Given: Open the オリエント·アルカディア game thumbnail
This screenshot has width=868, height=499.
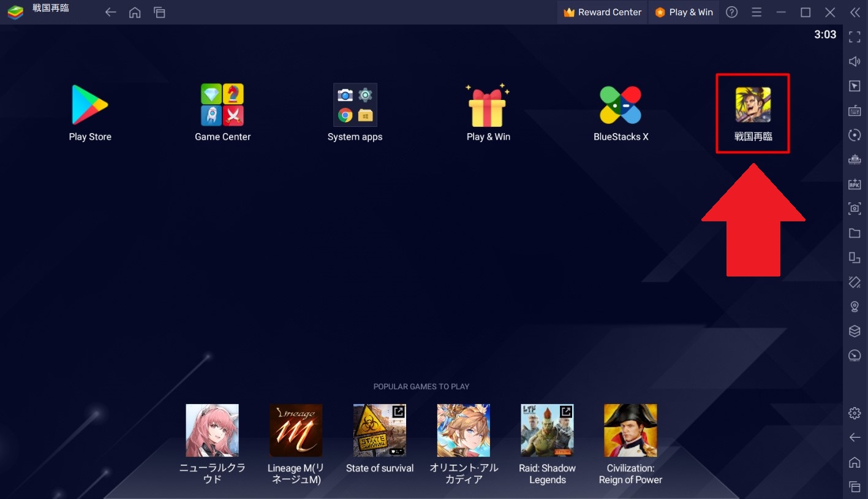Looking at the screenshot, I should (x=464, y=430).
